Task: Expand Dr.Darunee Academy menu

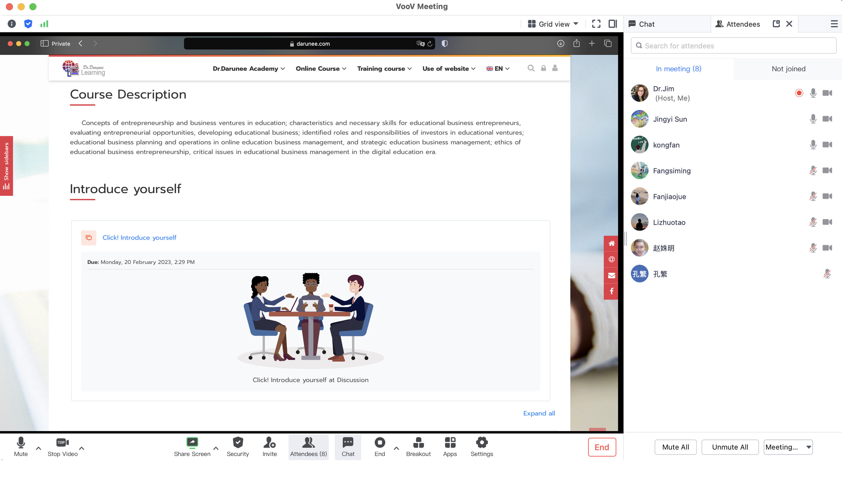Action: (249, 68)
